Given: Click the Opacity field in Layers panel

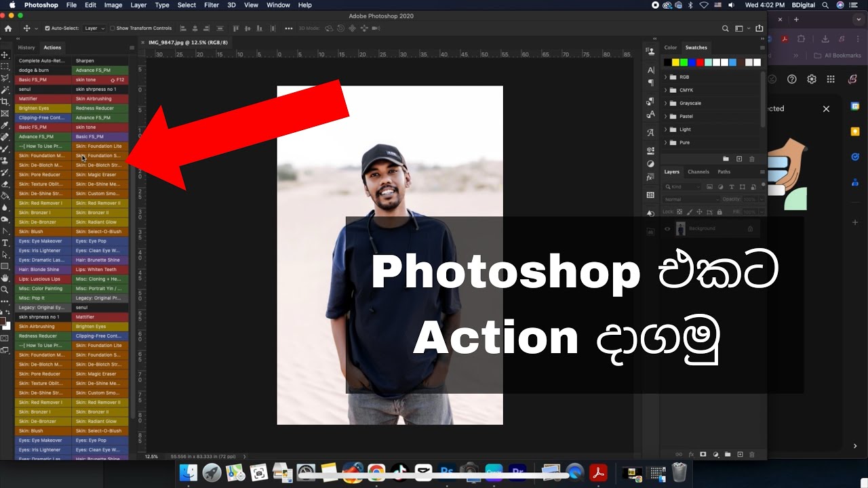Looking at the screenshot, I should 749,199.
